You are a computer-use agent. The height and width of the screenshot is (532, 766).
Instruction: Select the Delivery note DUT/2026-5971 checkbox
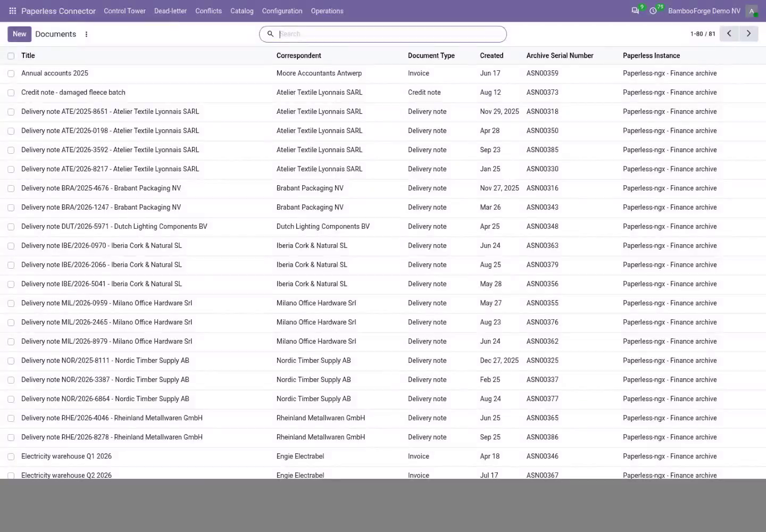(11, 227)
